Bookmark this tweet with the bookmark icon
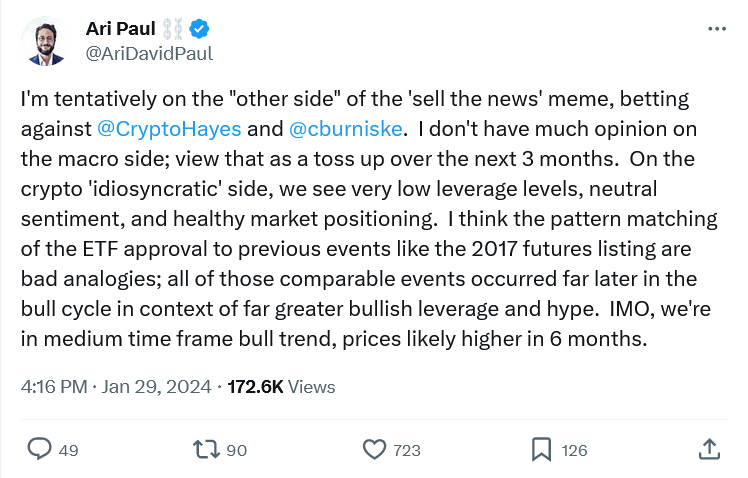Image resolution: width=748 pixels, height=478 pixels. [x=541, y=450]
